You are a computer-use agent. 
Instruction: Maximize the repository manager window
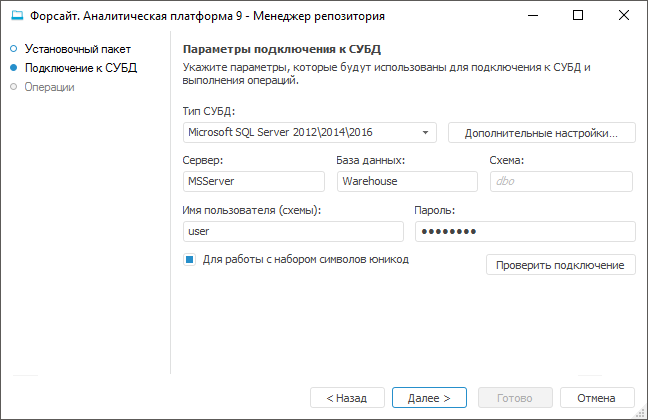point(579,16)
